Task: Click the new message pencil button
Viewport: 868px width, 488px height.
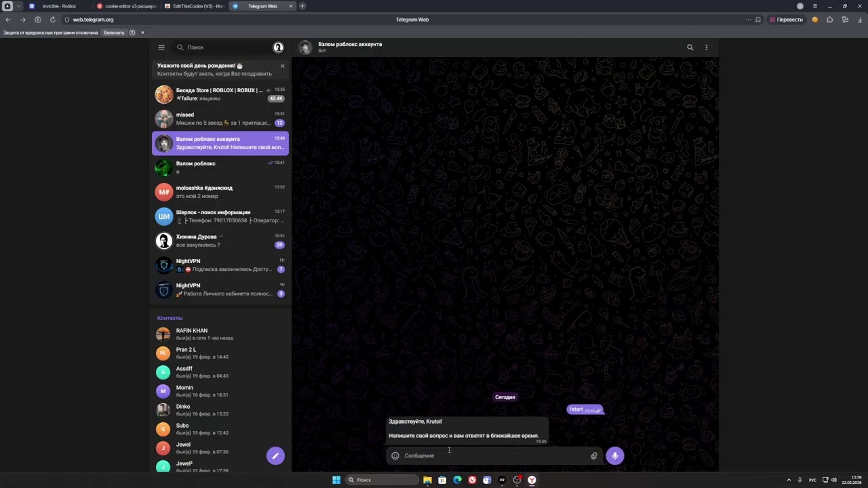Action: pos(275,455)
